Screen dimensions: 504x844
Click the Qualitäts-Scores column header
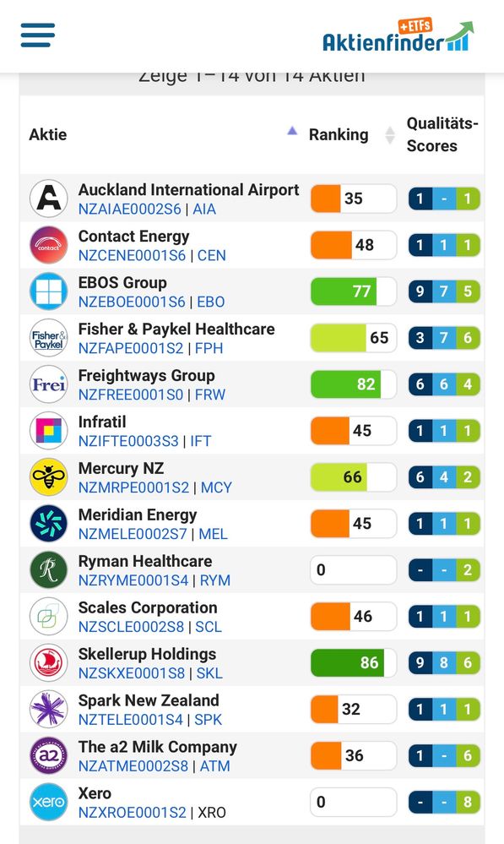tap(442, 134)
